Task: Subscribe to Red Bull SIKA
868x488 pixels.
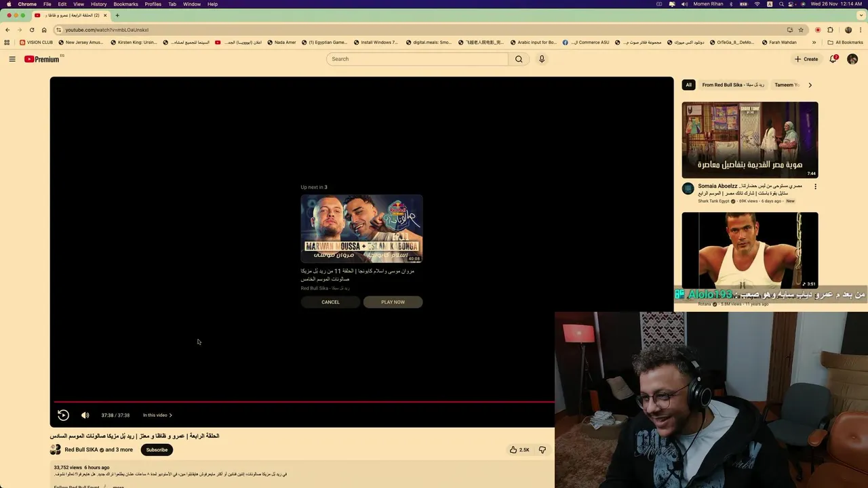Action: pos(157,449)
